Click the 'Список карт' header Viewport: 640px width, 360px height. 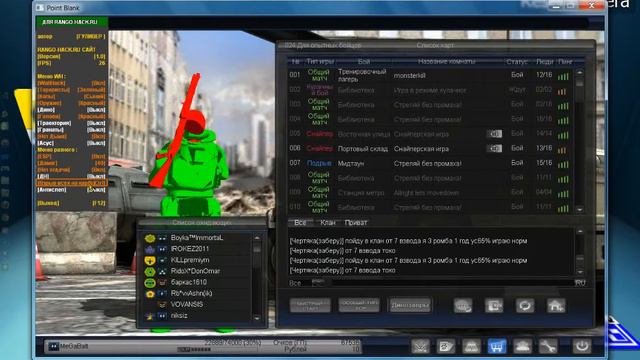(x=435, y=45)
